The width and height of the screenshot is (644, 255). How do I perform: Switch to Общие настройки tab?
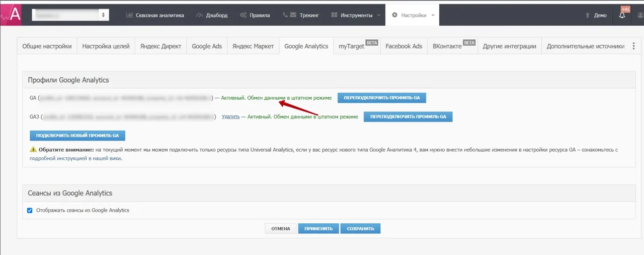pos(47,46)
